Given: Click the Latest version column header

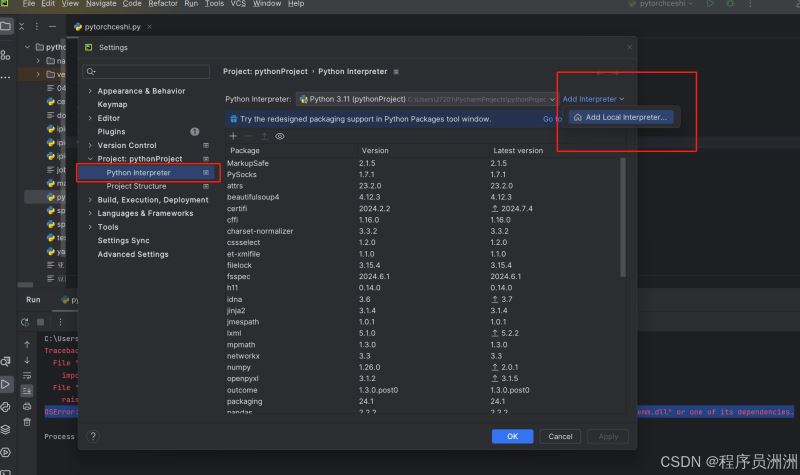Looking at the screenshot, I should coord(518,151).
